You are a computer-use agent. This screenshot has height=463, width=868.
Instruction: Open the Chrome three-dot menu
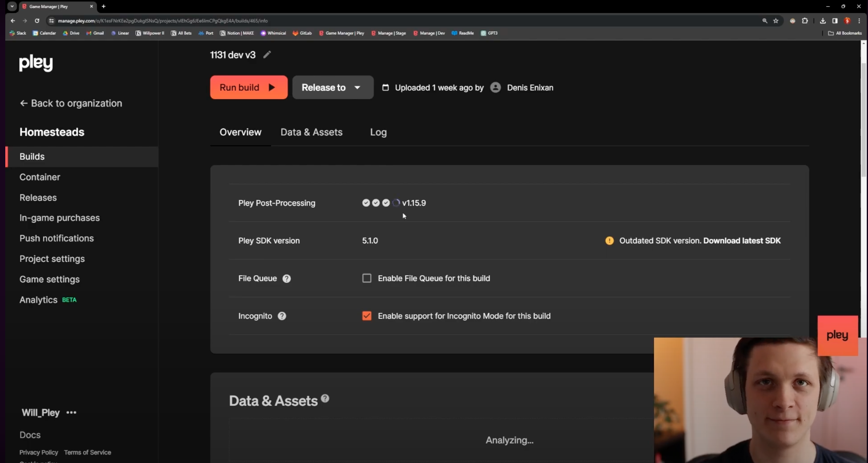[859, 21]
